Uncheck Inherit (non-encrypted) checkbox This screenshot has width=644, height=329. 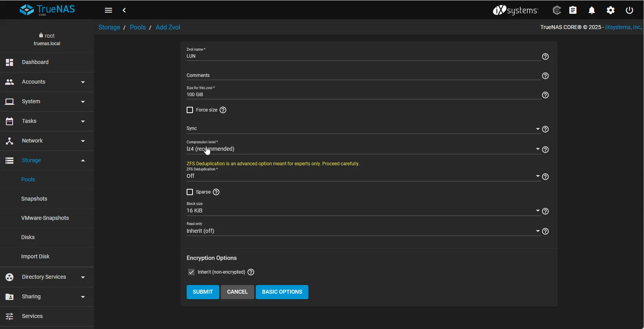pyautogui.click(x=191, y=272)
